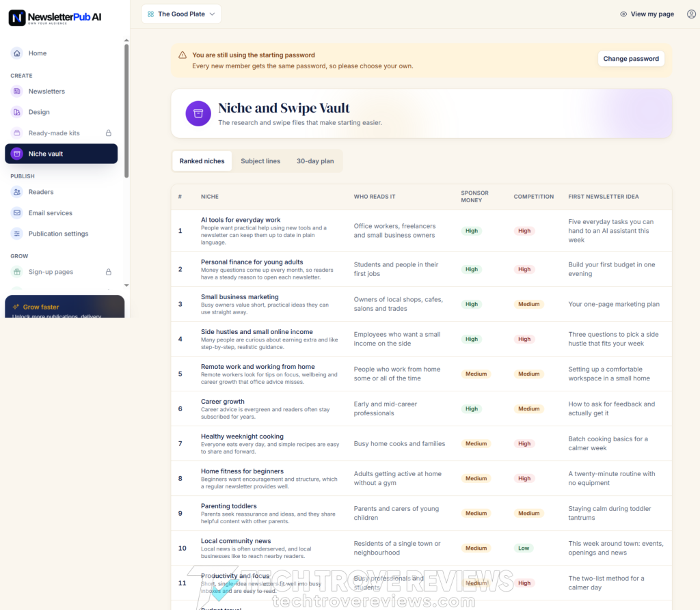700x610 pixels.
Task: Click 'Personal finance for young adults' niche
Action: [252, 262]
